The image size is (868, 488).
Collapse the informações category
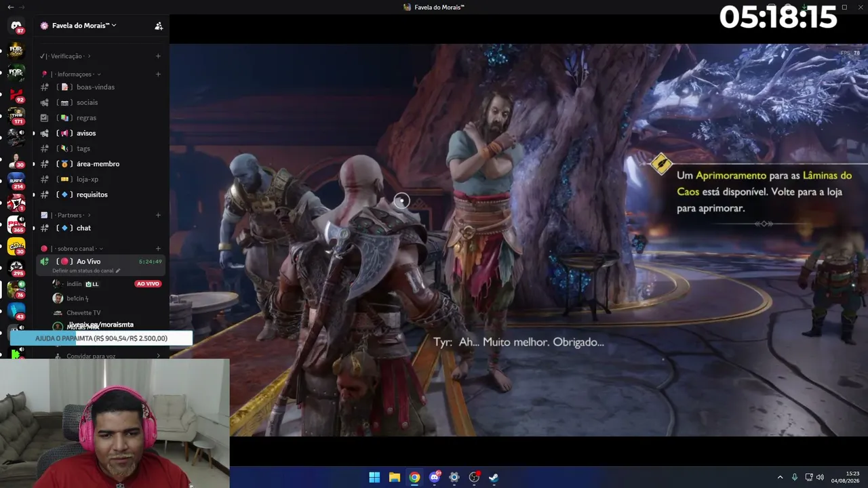pyautogui.click(x=71, y=74)
